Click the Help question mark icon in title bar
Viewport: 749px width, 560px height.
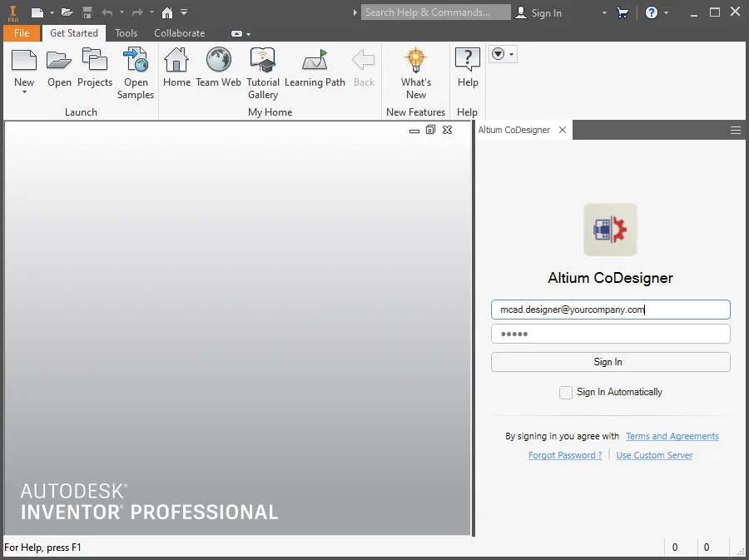(652, 12)
